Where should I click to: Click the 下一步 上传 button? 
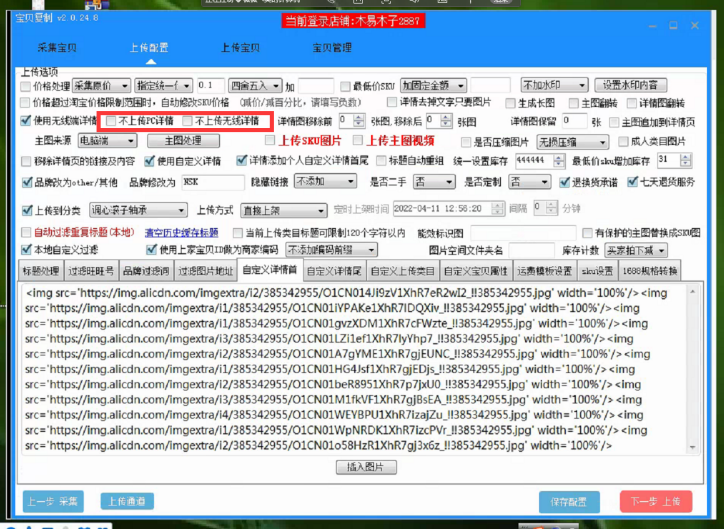point(656,501)
